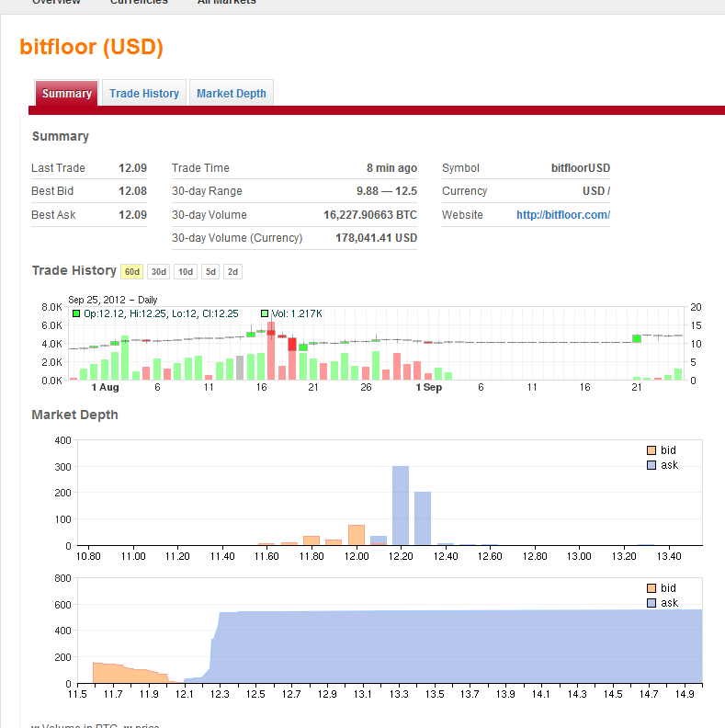Click the green OHLC legend swatch
This screenshot has width=725, height=728.
pyautogui.click(x=76, y=313)
